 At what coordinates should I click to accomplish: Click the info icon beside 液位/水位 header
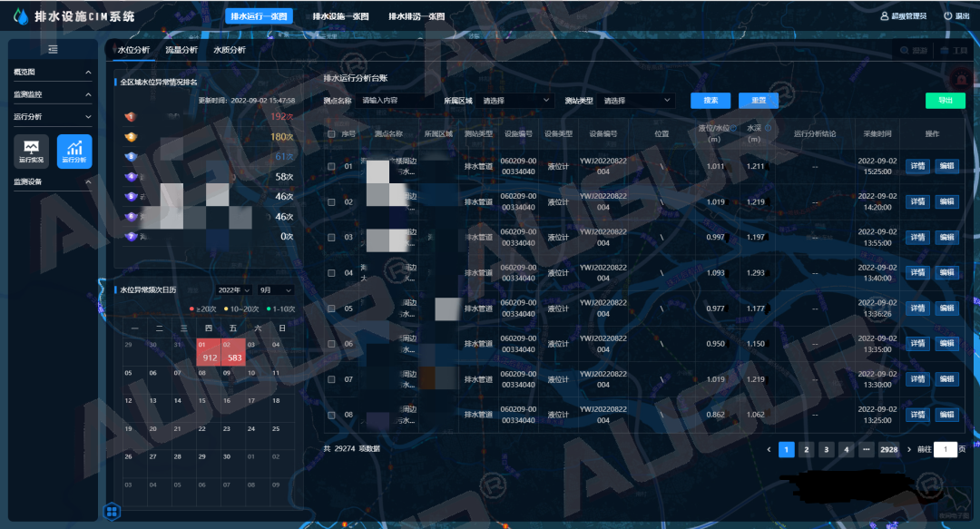coord(735,128)
